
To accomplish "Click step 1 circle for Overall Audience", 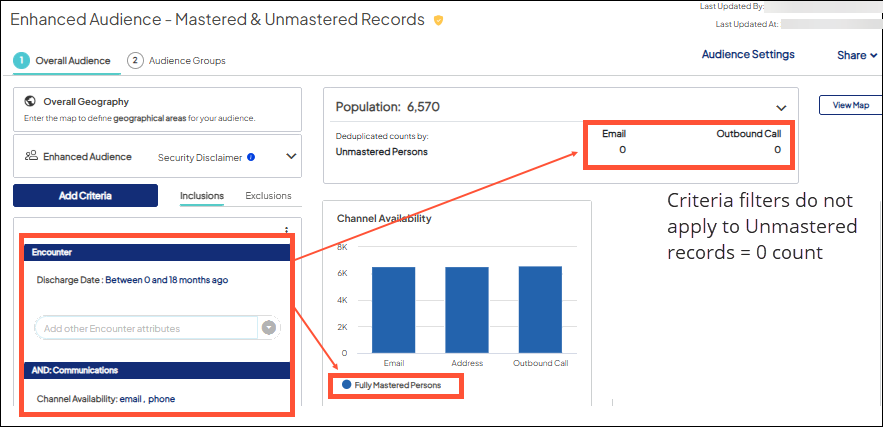I will click(21, 60).
